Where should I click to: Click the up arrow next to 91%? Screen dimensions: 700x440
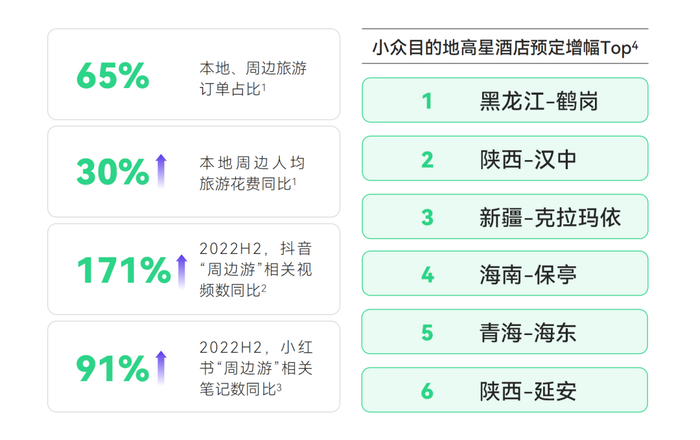pyautogui.click(x=160, y=367)
